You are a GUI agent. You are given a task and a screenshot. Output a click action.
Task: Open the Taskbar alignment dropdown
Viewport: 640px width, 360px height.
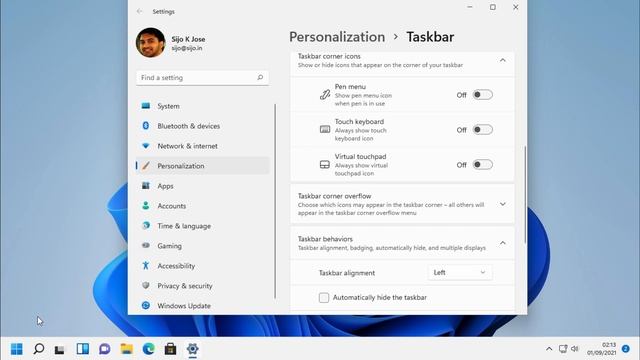tap(460, 272)
